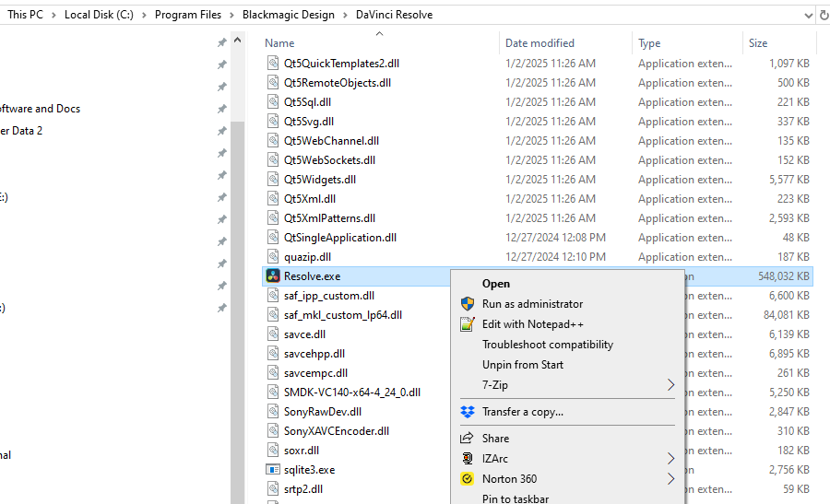Click the srtp2.dll file icon
Screen dimensions: 830x504
[273, 488]
